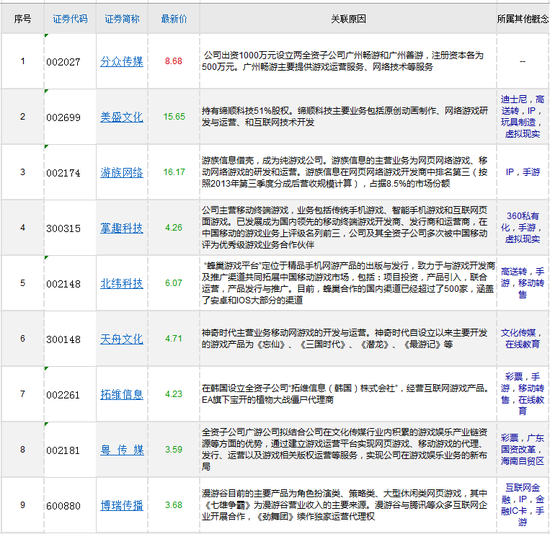Open the 拓维信息 stock link
Image resolution: width=550 pixels, height=534 pixels.
point(122,394)
